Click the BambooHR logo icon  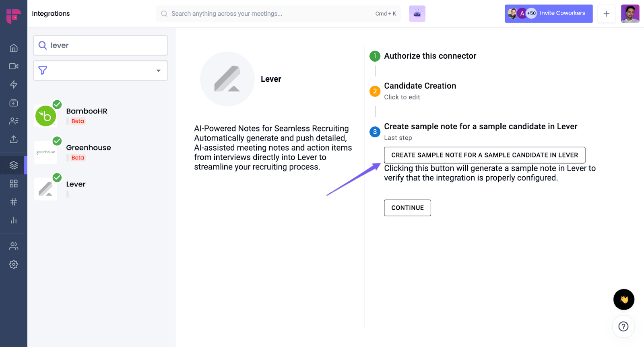coord(45,116)
